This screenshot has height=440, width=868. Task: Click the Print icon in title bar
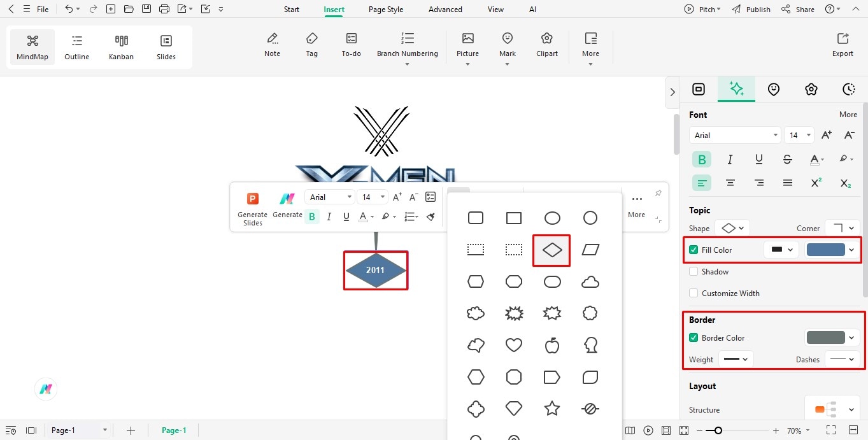[164, 10]
